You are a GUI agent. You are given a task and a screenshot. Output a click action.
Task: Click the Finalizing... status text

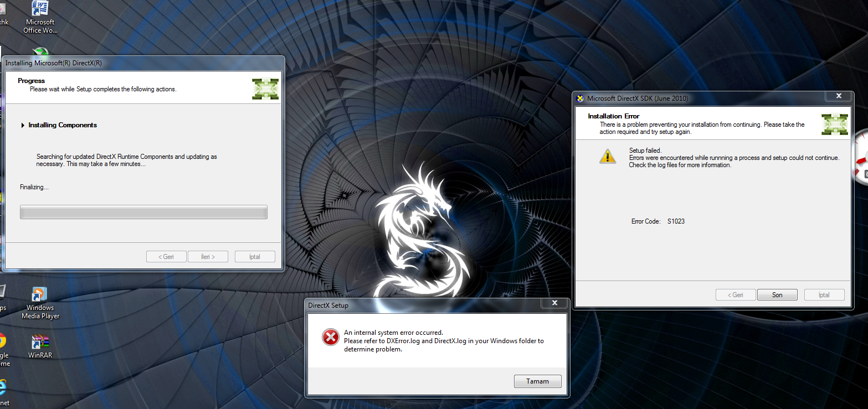[34, 187]
